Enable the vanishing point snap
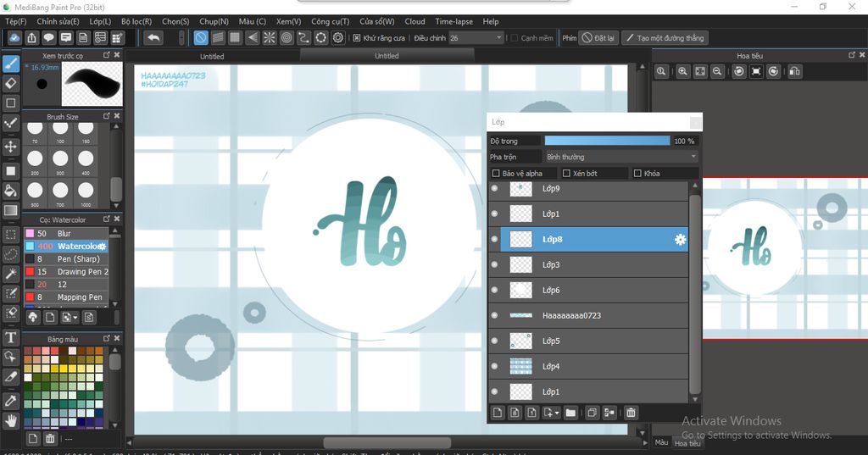Viewport: 868px width, 455px height. click(253, 37)
